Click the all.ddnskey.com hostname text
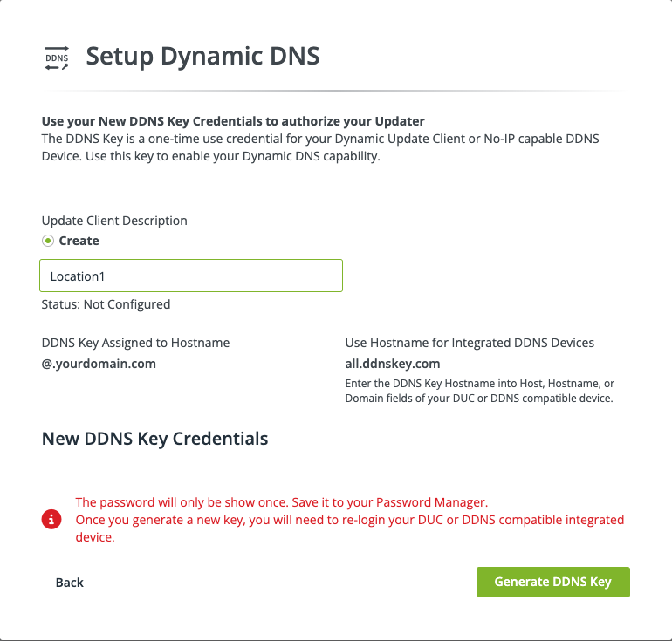This screenshot has width=672, height=641. [393, 364]
